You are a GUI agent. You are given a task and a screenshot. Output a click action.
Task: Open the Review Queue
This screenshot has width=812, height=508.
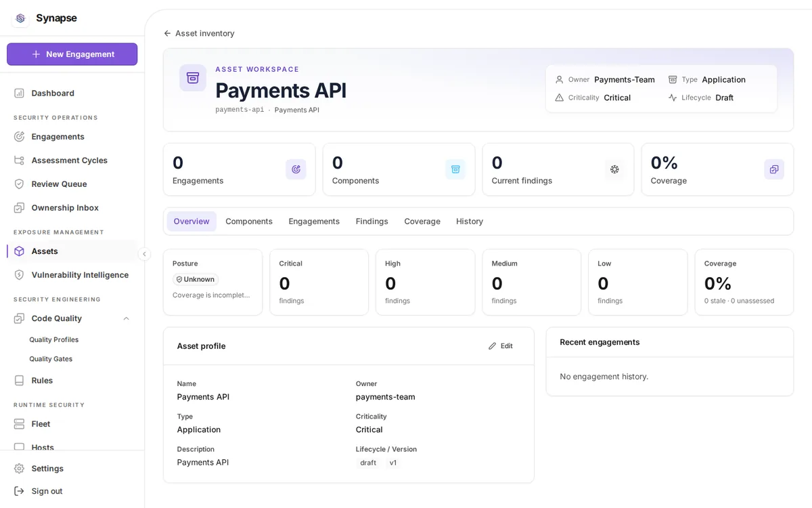(72, 184)
